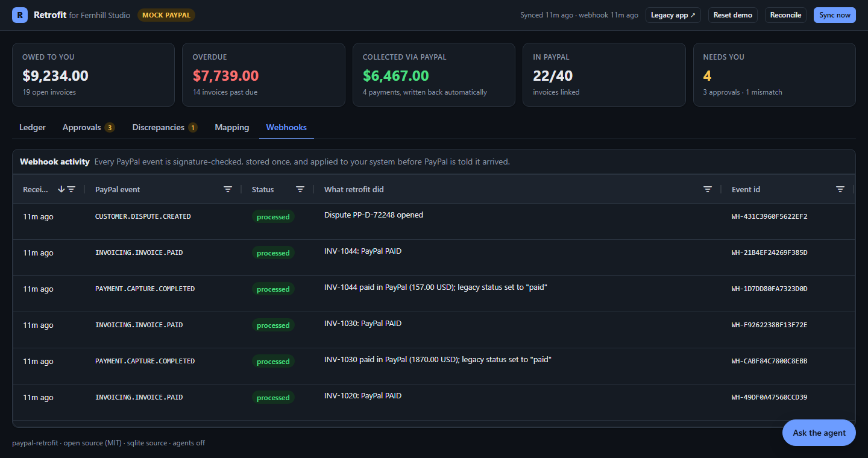Select the Webhooks tab

[x=286, y=127]
